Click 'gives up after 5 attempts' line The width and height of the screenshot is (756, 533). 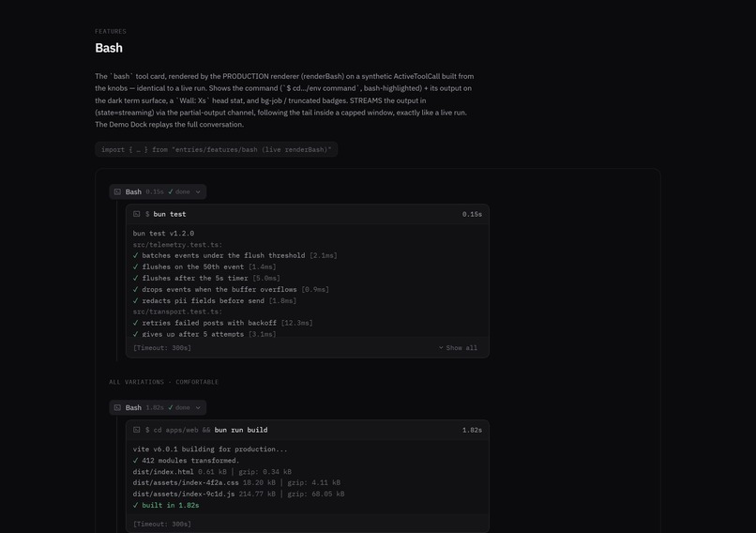pos(204,334)
